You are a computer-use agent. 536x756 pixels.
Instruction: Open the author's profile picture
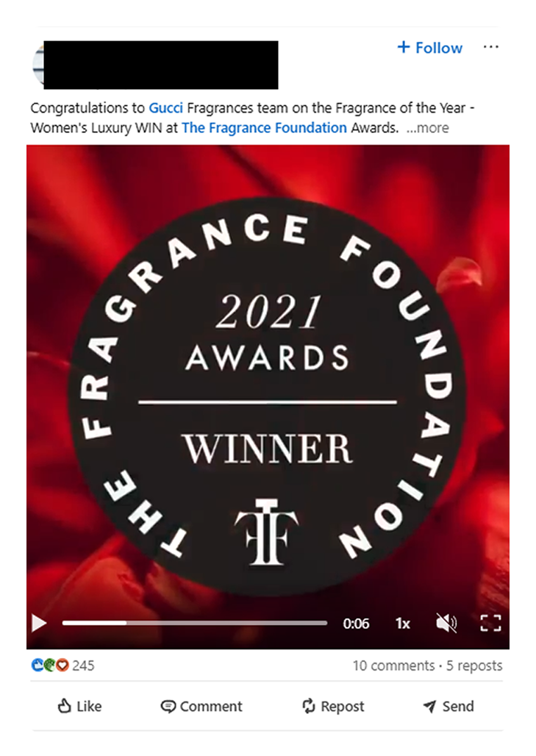point(38,65)
